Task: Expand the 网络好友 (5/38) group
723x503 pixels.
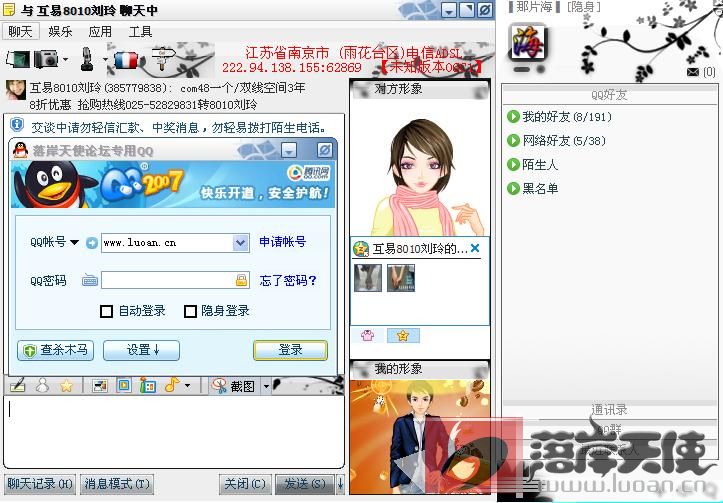Action: (556, 140)
